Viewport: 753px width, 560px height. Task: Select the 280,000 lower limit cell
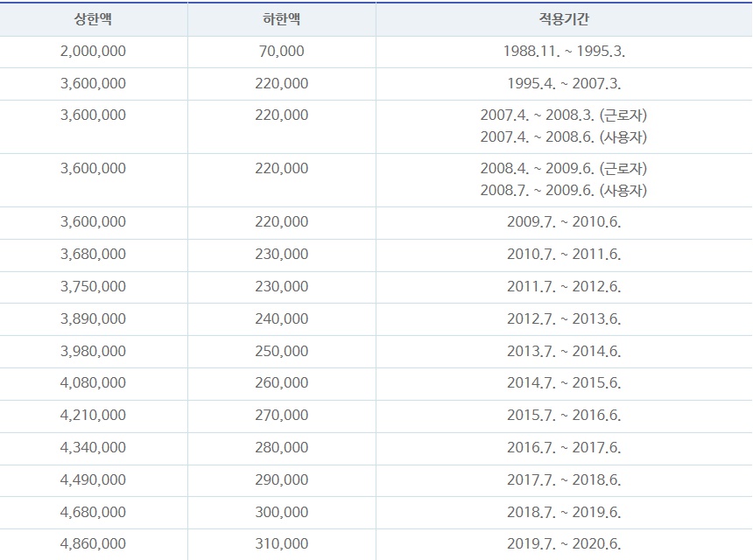coord(281,448)
